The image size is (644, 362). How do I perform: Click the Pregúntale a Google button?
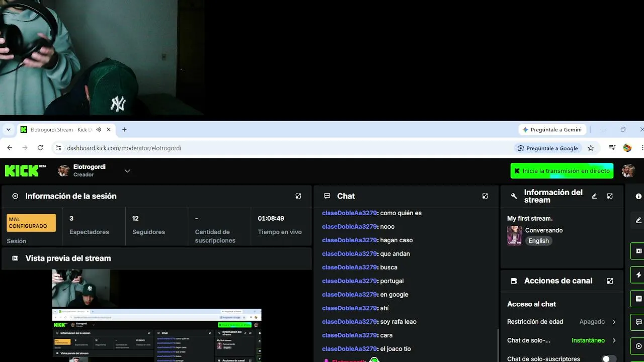pos(547,148)
